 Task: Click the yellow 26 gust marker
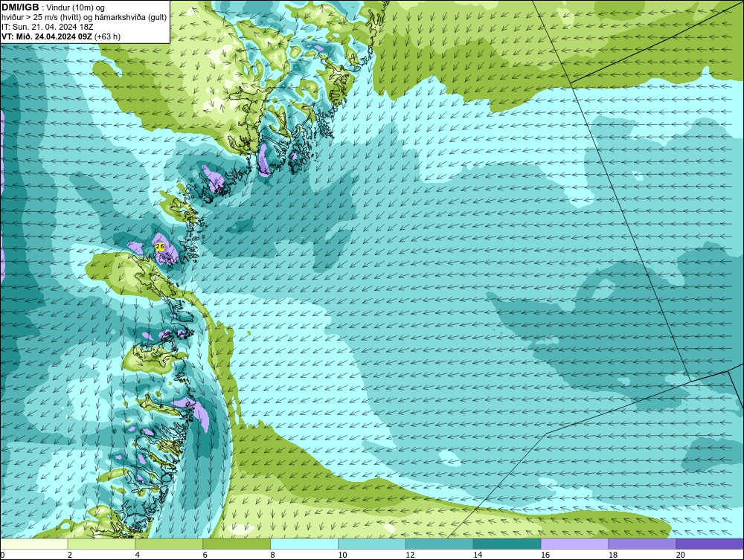click(x=160, y=247)
